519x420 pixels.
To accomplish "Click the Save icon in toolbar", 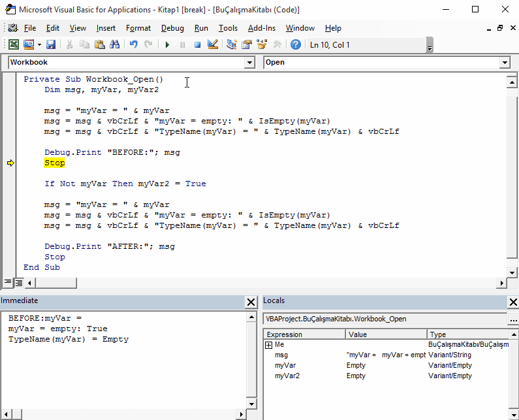I will (x=51, y=44).
